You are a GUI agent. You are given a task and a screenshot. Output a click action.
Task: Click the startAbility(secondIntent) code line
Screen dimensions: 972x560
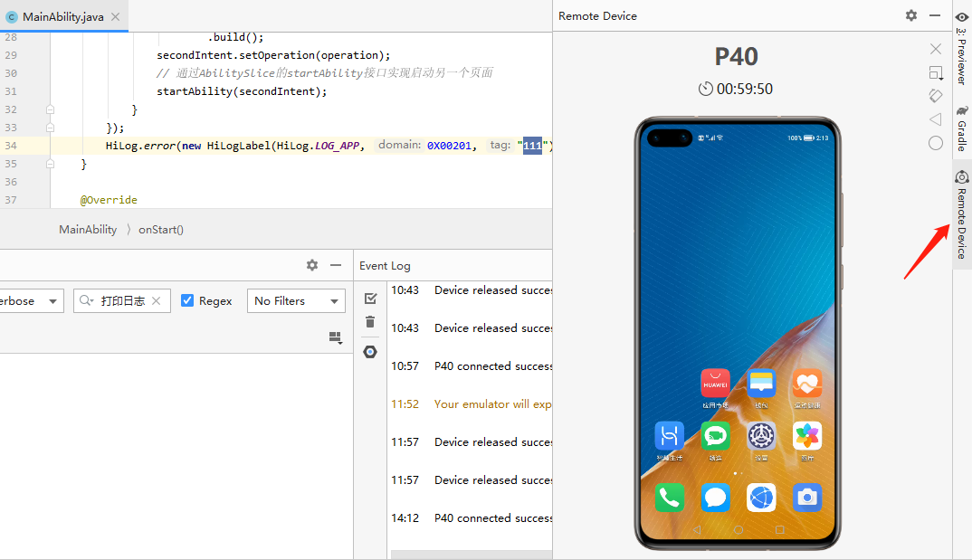(x=241, y=91)
